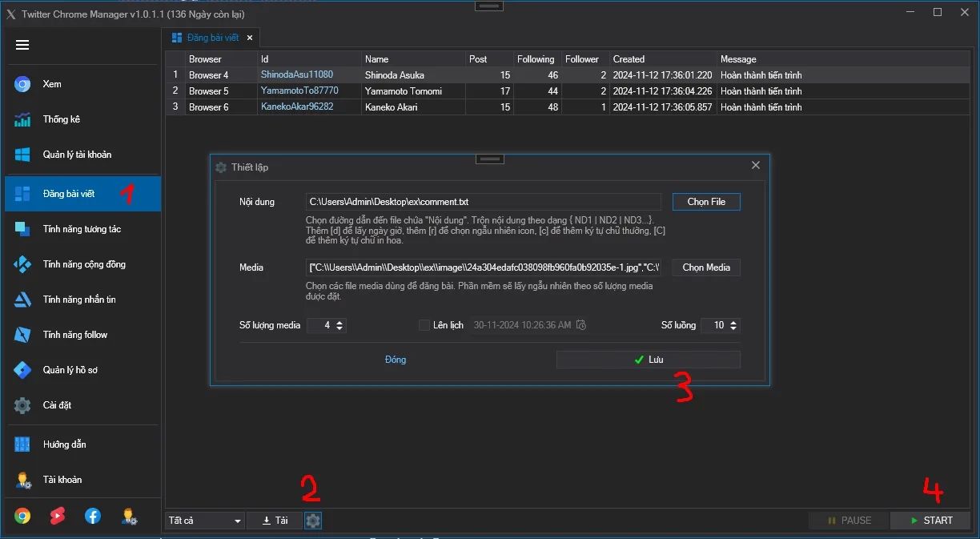Open Tính năng tương tác
980x539 pixels.
pyautogui.click(x=82, y=229)
